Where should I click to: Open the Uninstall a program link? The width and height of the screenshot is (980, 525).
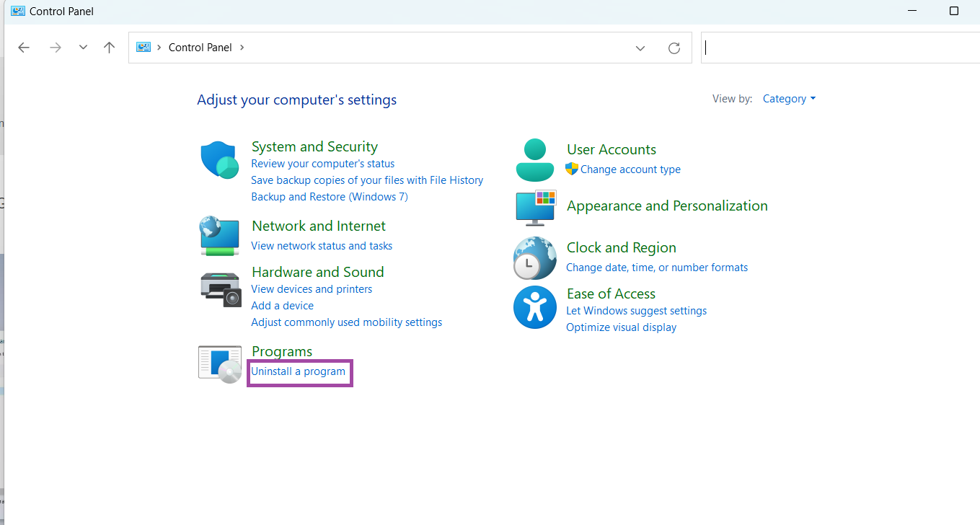point(298,371)
